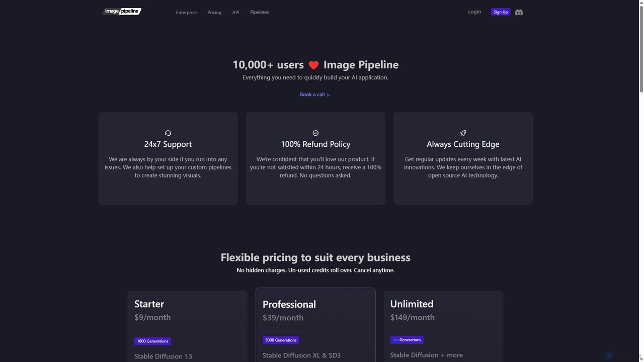This screenshot has height=362, width=644.
Task: Select Pipelines in the navigation bar
Action: point(259,12)
